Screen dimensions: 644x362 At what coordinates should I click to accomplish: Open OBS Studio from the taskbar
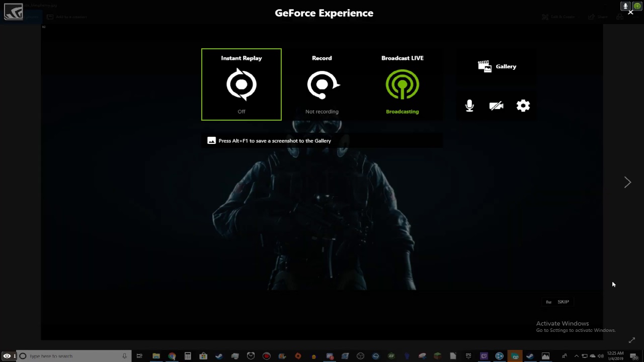tap(360, 356)
